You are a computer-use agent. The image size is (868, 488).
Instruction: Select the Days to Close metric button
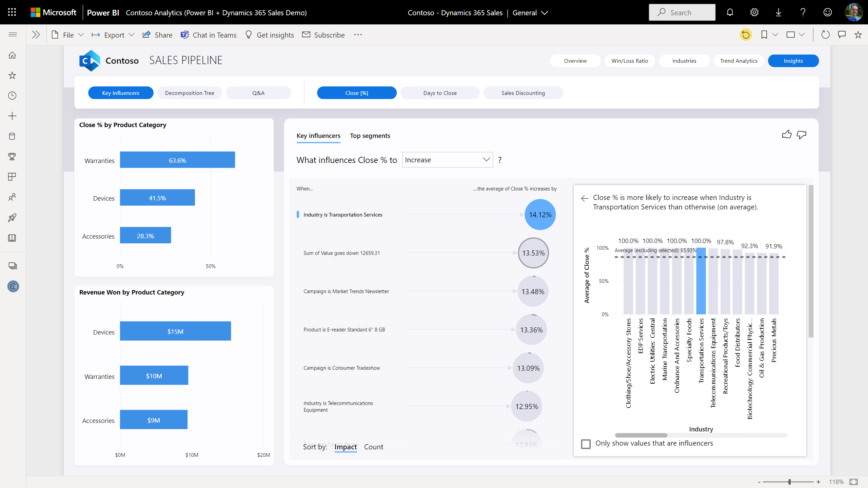440,93
